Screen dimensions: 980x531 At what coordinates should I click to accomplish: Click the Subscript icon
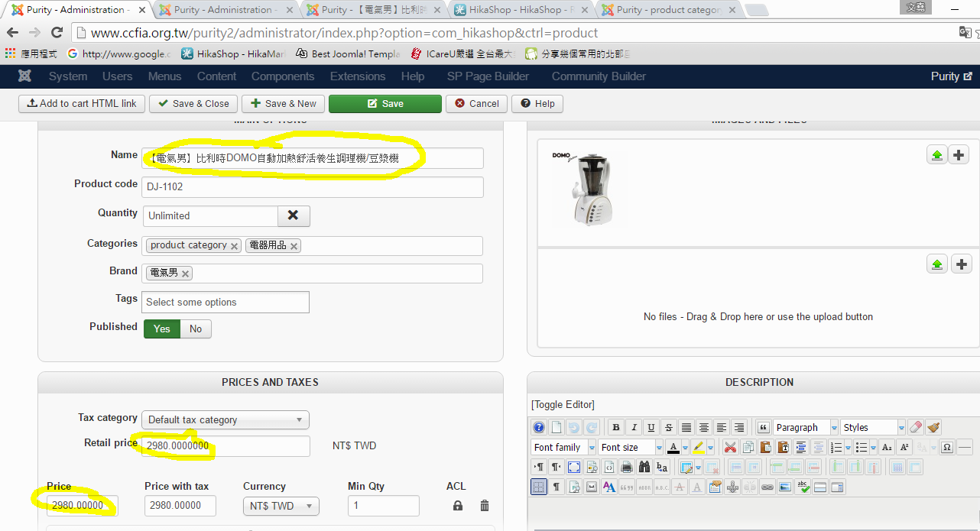pos(887,447)
